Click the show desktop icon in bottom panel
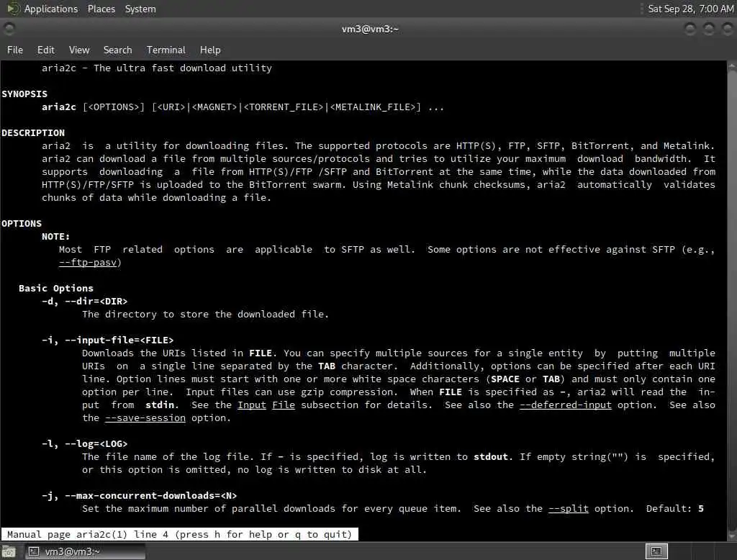 [x=9, y=551]
